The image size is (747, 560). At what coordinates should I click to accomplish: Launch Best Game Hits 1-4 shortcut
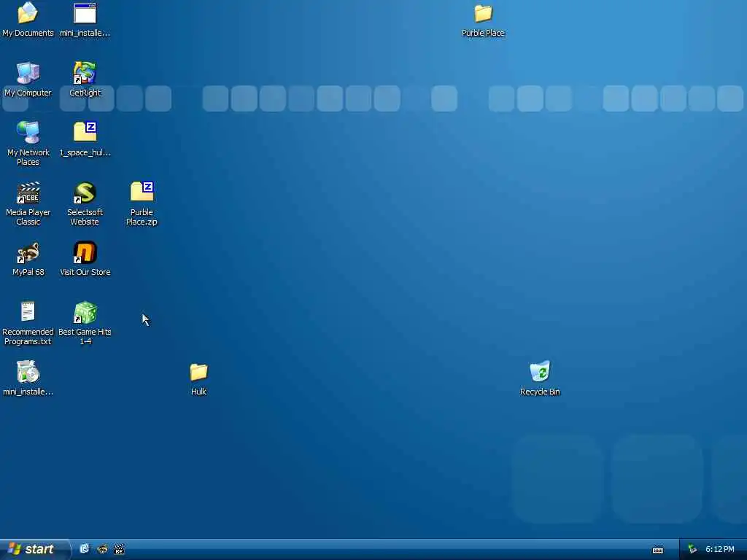pos(85,312)
